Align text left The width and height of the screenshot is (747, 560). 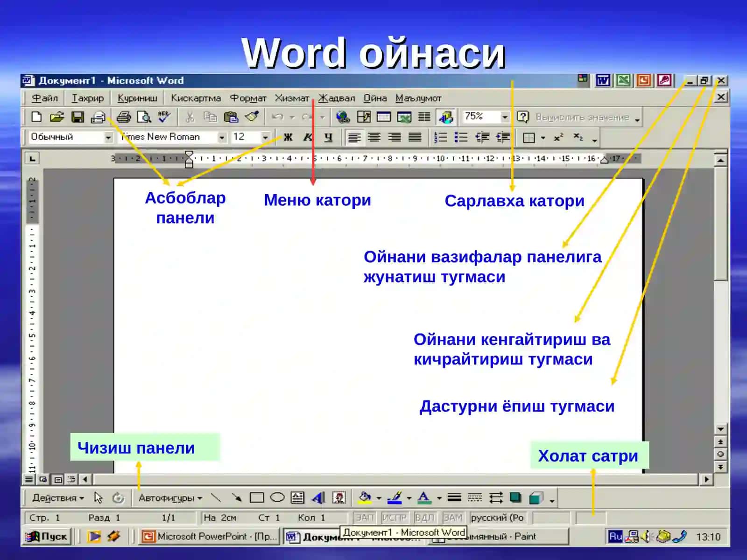[x=354, y=137]
